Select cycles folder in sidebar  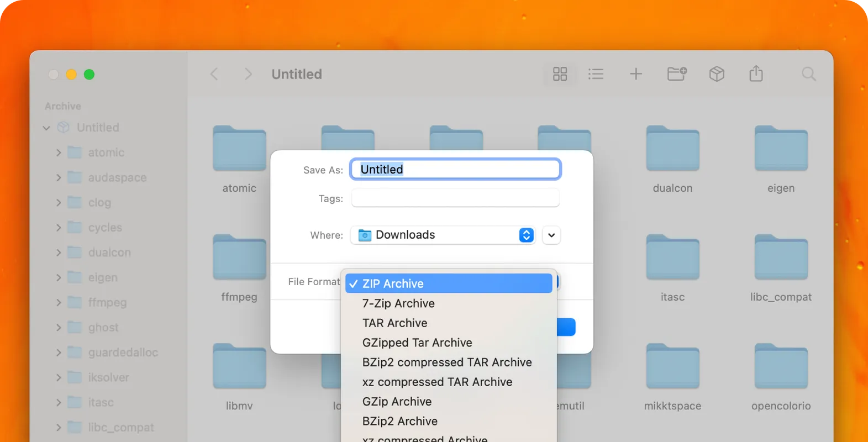(x=105, y=228)
